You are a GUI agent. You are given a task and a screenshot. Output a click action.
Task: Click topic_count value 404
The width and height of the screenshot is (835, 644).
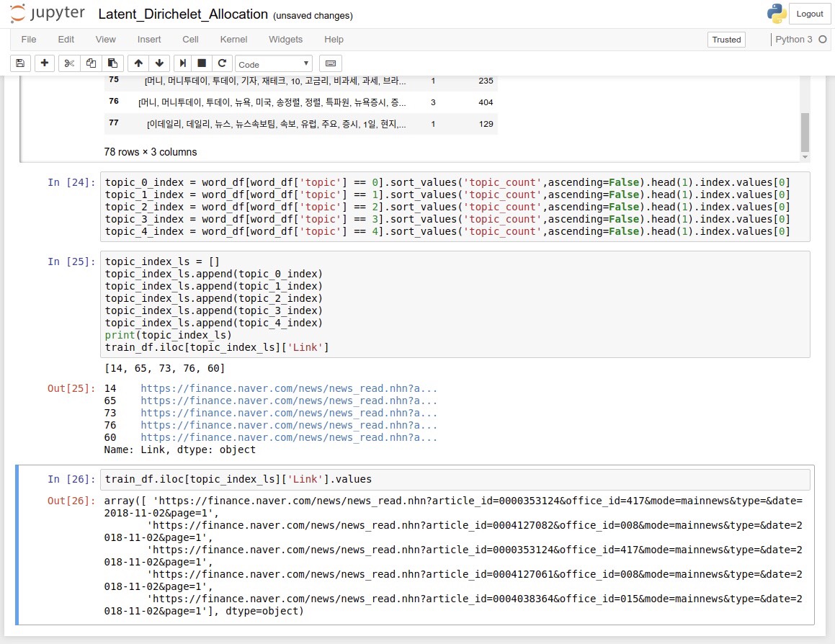tap(486, 102)
